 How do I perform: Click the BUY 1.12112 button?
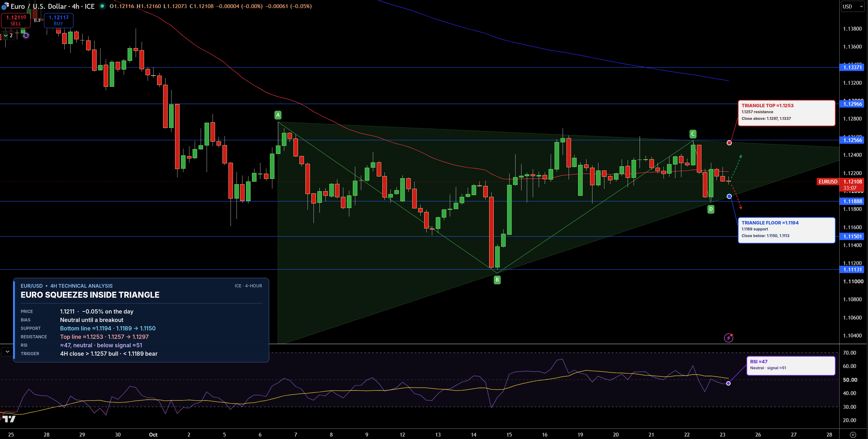pyautogui.click(x=59, y=20)
